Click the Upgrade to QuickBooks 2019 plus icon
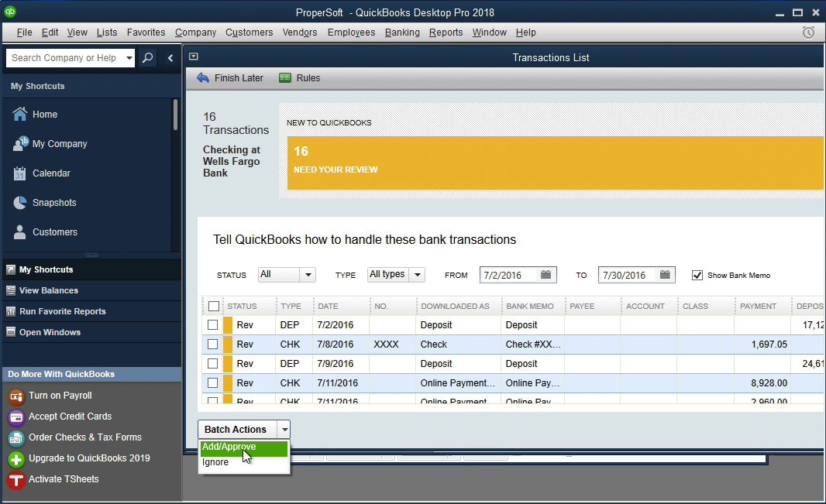Viewport: 826px width, 504px height. pos(16,459)
